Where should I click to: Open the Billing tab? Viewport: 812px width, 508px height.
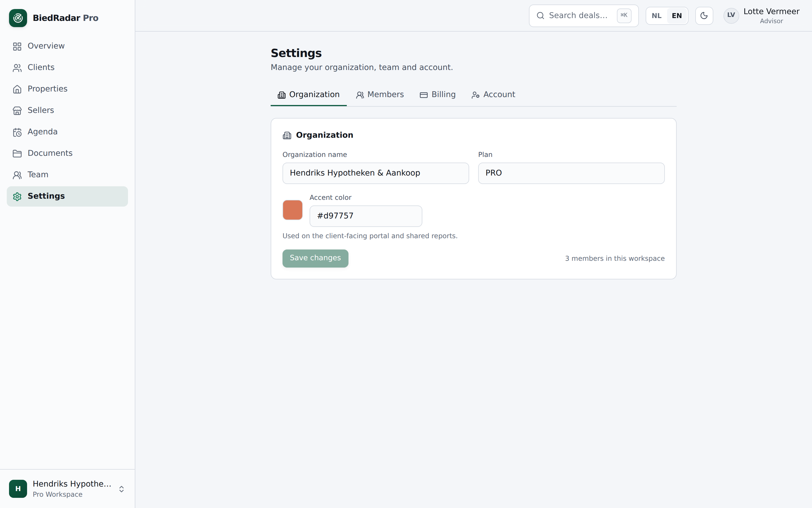pos(438,95)
